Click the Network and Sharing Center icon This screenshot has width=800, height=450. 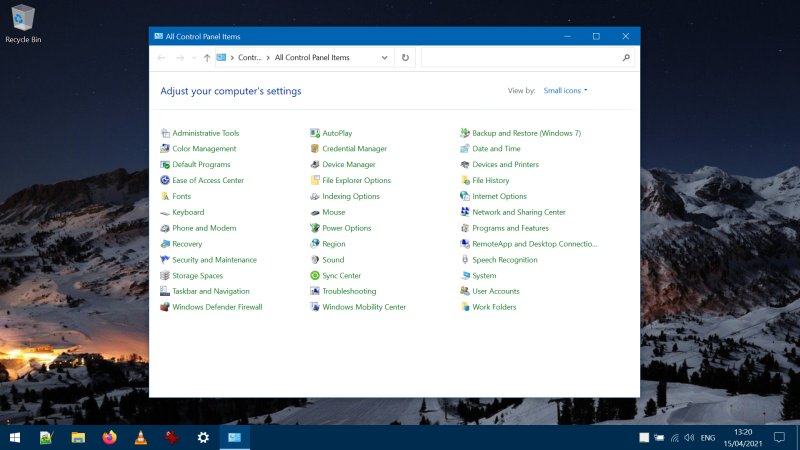[465, 212]
